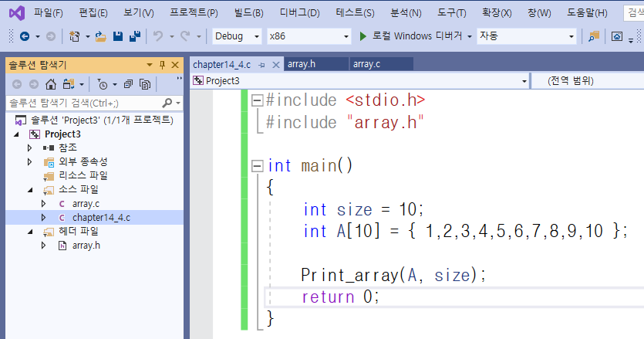Select solution 'Project3' root node
The image size is (644, 339).
(102, 120)
